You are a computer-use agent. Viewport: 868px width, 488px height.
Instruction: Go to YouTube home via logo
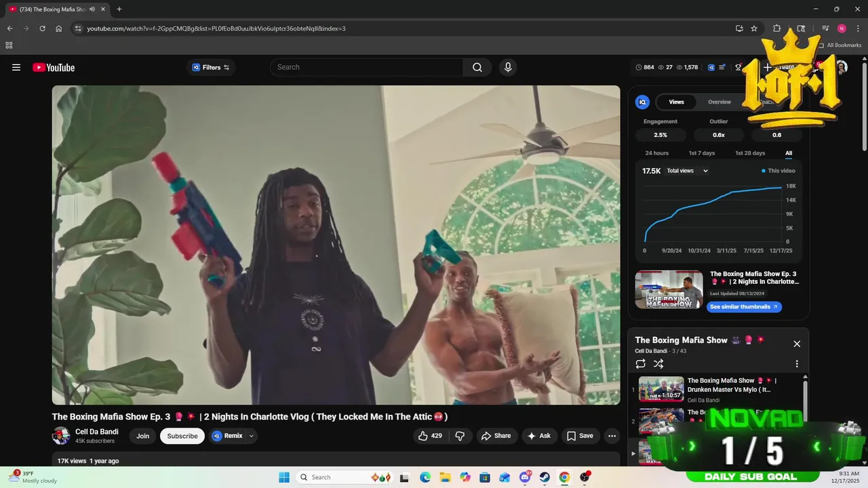click(54, 67)
